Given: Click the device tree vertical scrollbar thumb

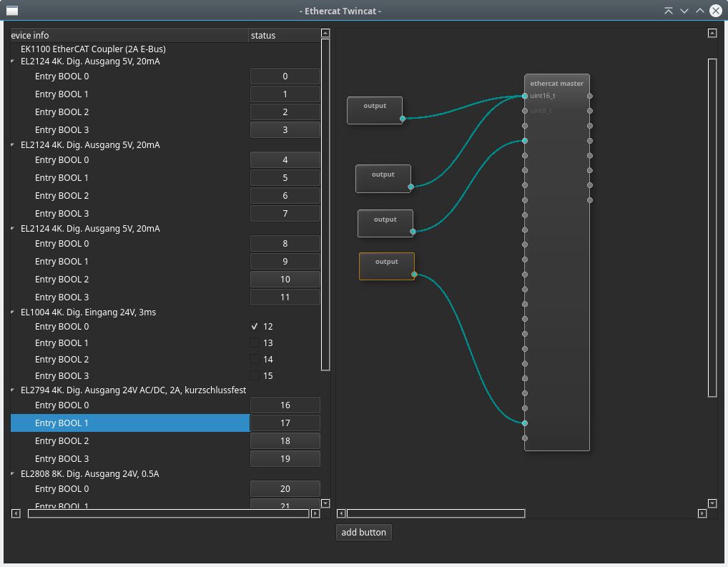Looking at the screenshot, I should [325, 204].
